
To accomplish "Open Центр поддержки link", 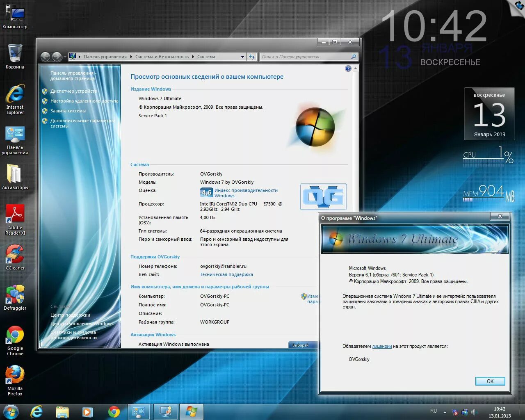I will (x=70, y=315).
